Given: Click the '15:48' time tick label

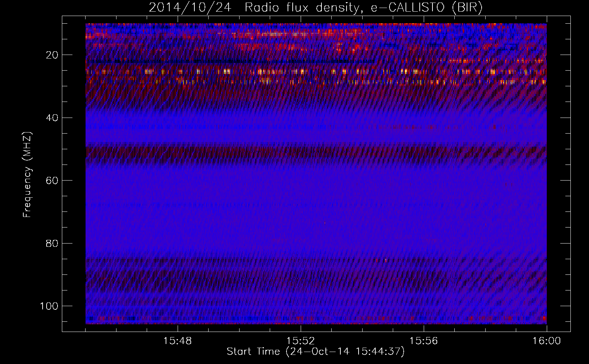Looking at the screenshot, I should pyautogui.click(x=178, y=341).
